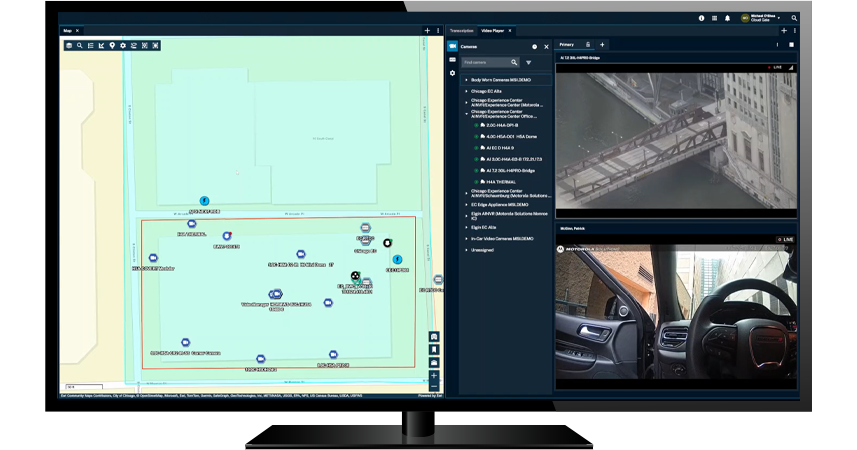Select the Video Player tab
The height and width of the screenshot is (450, 857).
coord(492,31)
